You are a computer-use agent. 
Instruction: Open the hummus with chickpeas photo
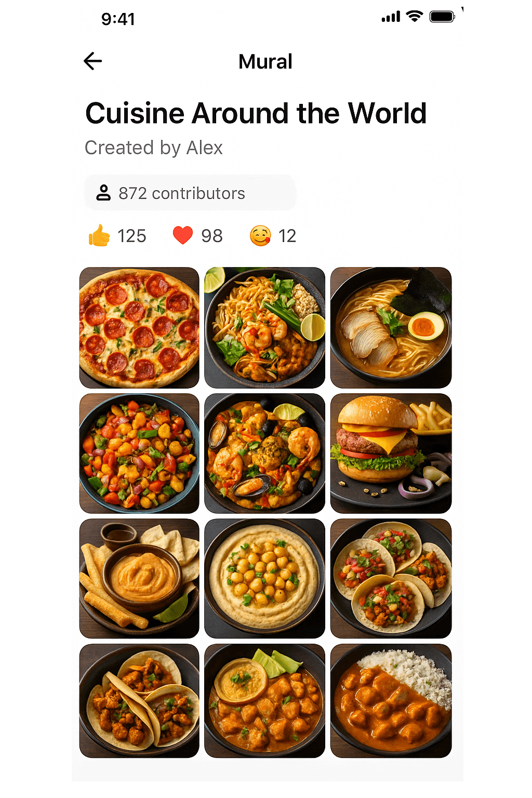(x=265, y=579)
